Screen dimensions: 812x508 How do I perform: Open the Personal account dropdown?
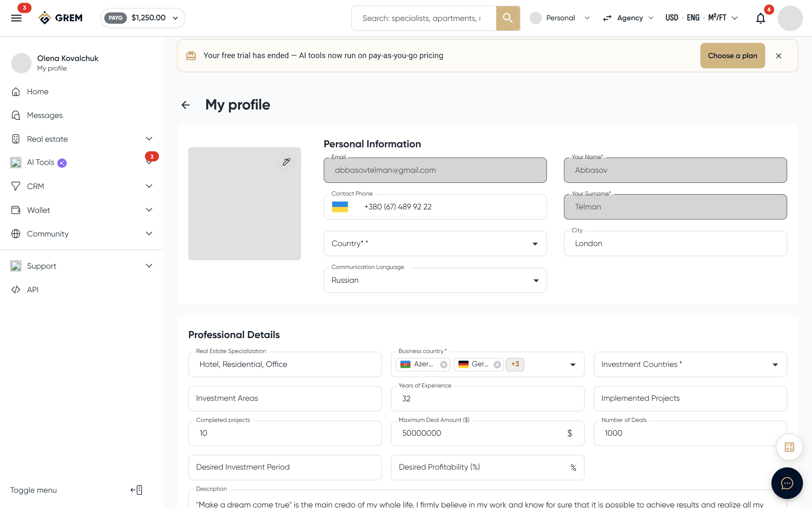click(x=560, y=18)
